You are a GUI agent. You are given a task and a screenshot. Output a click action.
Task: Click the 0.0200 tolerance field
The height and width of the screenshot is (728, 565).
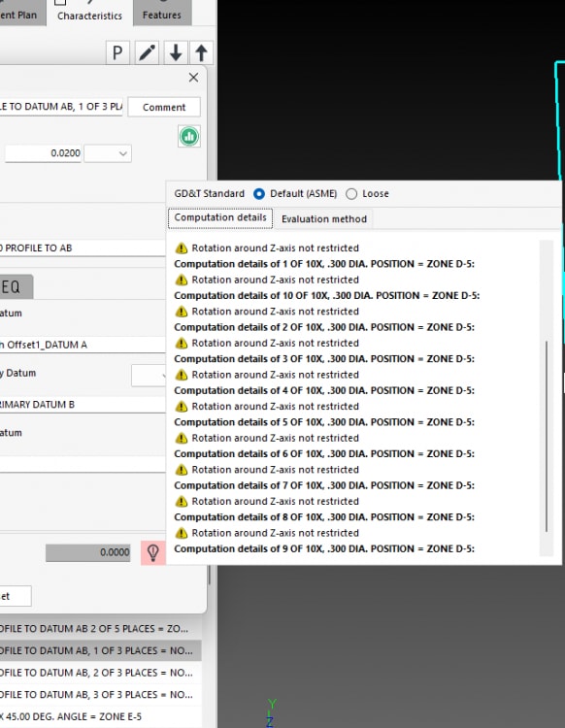43,153
